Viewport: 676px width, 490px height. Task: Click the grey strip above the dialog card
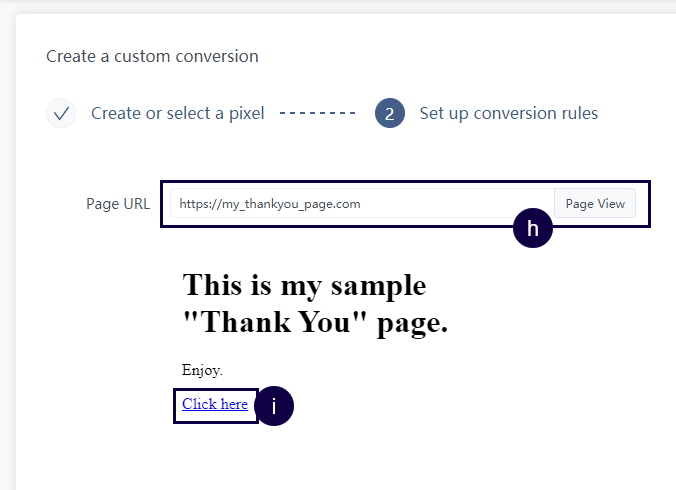(338, 6)
